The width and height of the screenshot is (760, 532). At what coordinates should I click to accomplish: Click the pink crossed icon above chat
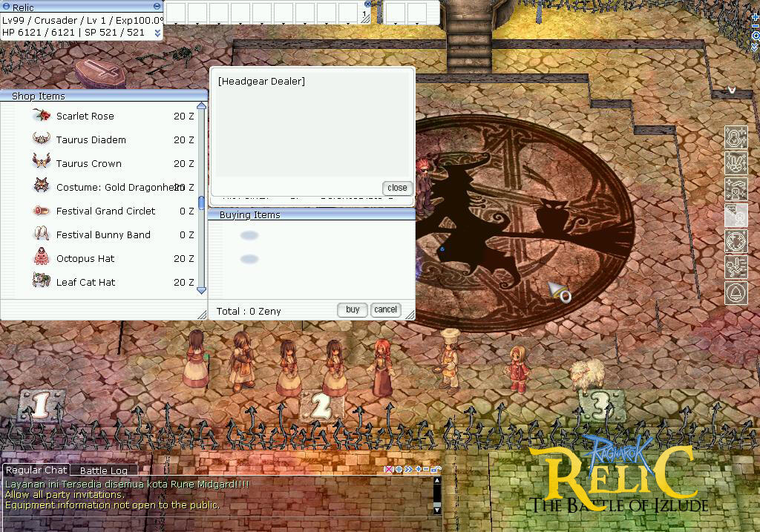point(388,469)
